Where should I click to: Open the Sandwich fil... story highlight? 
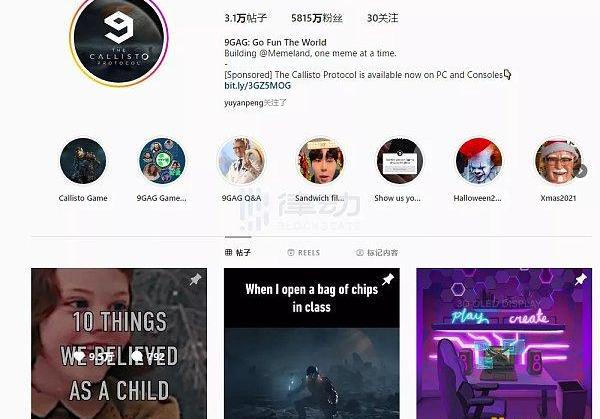click(x=321, y=161)
